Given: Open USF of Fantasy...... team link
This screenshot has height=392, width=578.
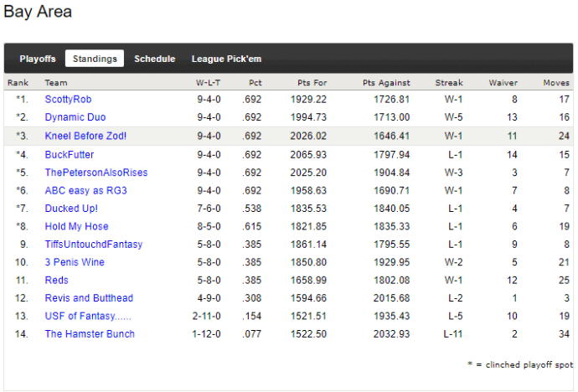Looking at the screenshot, I should click(88, 316).
